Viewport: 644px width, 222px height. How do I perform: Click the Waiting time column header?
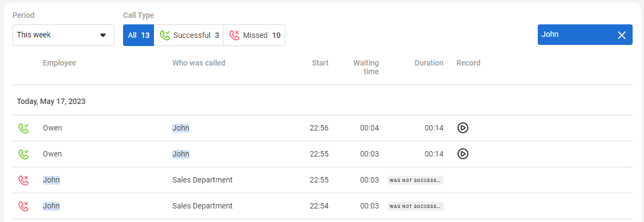pos(366,67)
